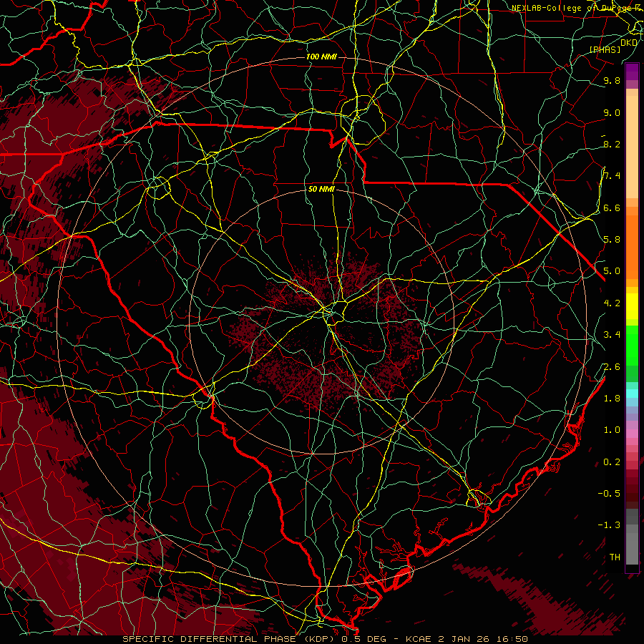Screen dimensions: 644x644
Task: Click the bright green band of the color scale
Action: [x=632, y=346]
